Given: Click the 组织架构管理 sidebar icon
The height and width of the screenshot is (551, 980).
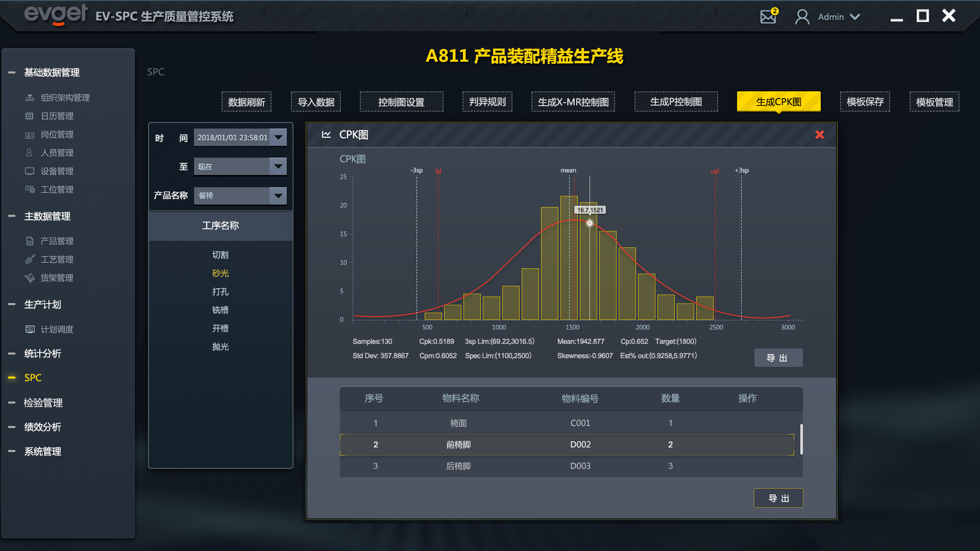Looking at the screenshot, I should (x=30, y=97).
